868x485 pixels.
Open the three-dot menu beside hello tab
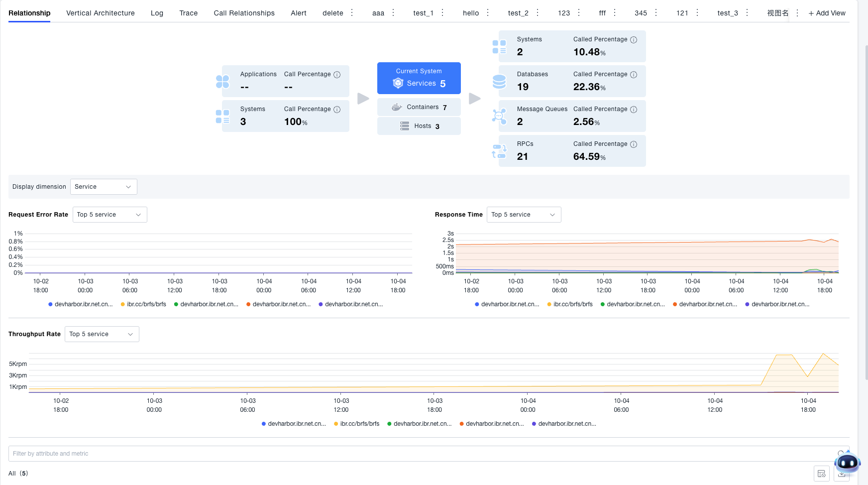click(x=488, y=13)
